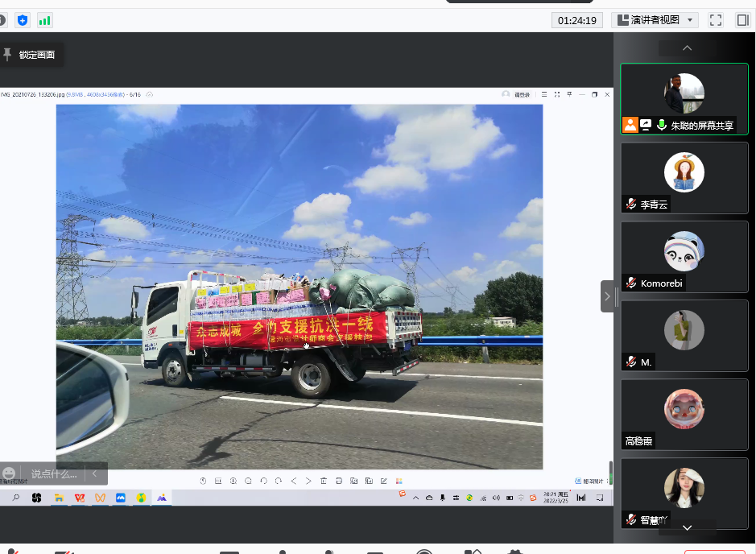Open the blue meeting app taskbar icon
Viewport: 756px width, 554px height.
(x=121, y=498)
